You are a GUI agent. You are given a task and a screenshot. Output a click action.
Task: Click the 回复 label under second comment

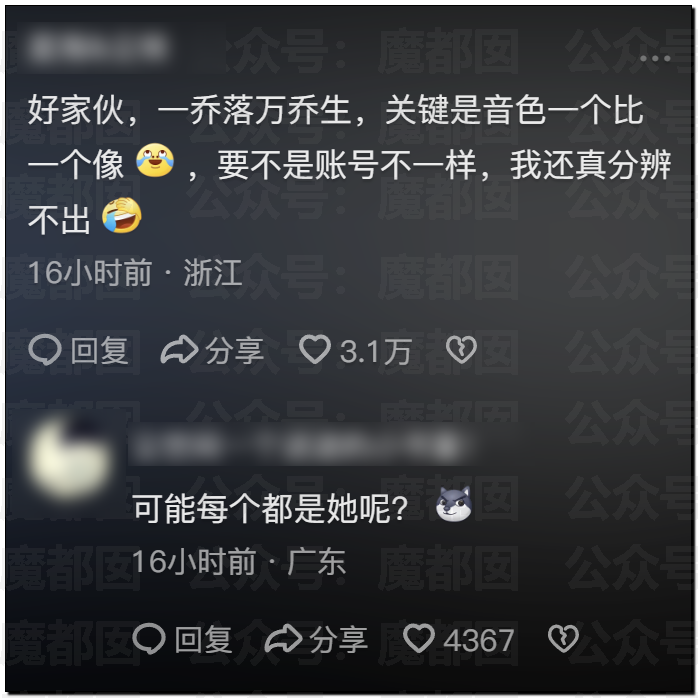click(x=203, y=639)
